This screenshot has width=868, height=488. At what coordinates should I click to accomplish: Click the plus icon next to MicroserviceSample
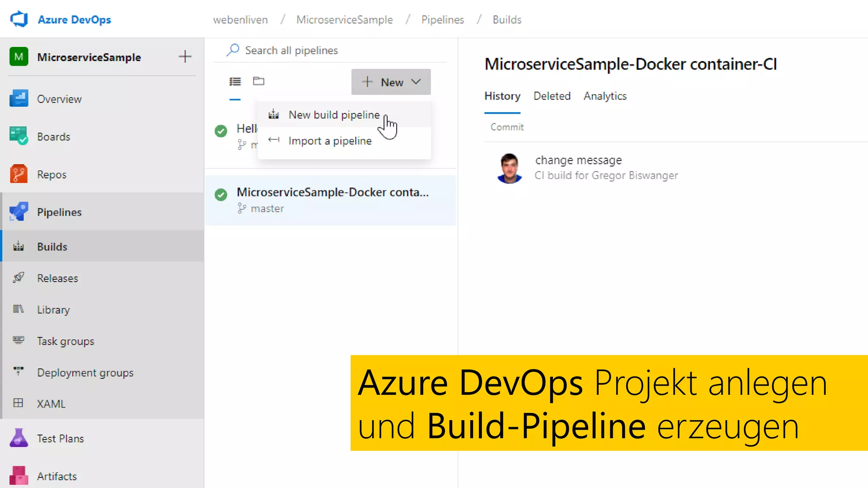pos(185,57)
